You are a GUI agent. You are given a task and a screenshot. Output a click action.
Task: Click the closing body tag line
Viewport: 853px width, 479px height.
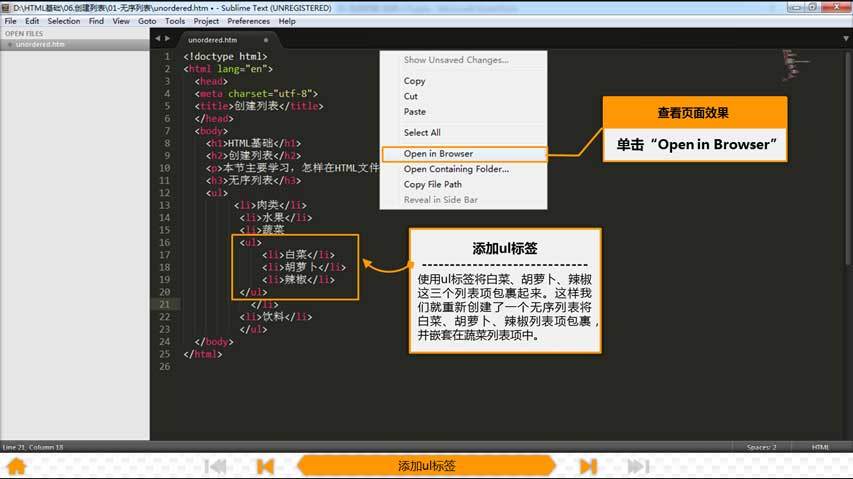(x=214, y=341)
